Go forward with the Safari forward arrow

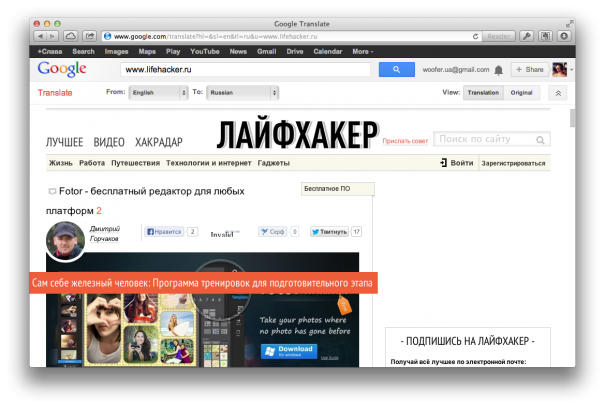[x=53, y=36]
